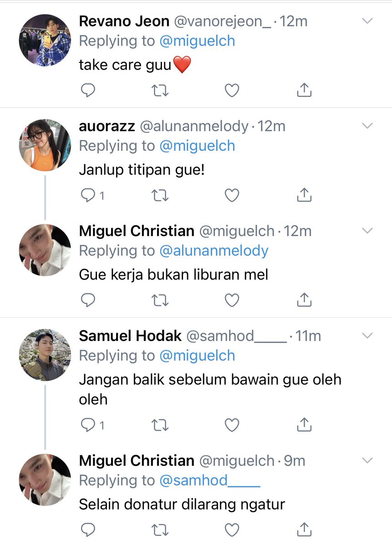Viewport: 392px width, 547px height.
Task: Open auorazz's profile avatar
Action: pos(45,145)
